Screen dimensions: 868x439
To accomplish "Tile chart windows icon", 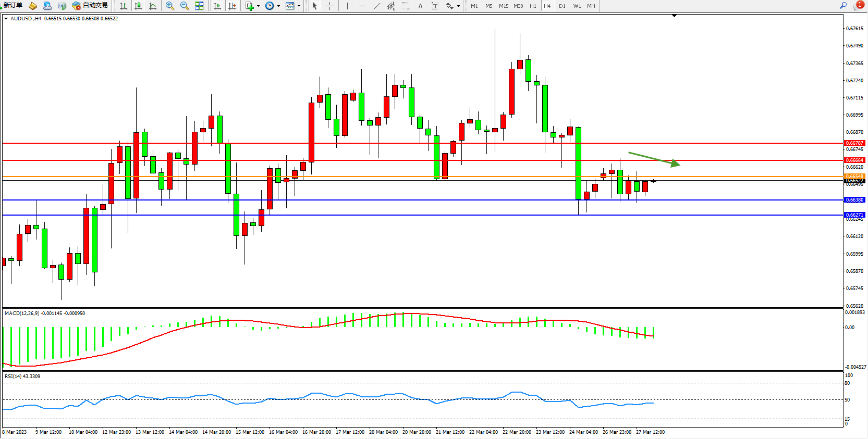I will coord(199,6).
